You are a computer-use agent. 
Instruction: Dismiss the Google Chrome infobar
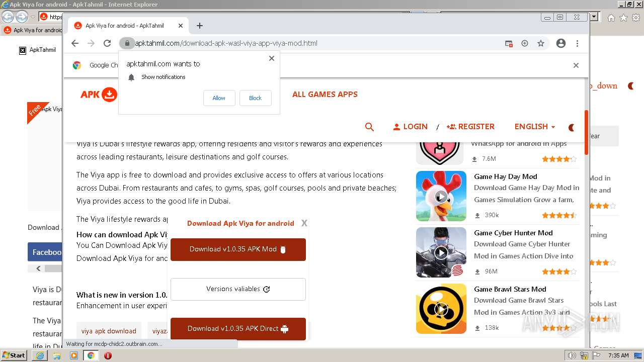[576, 65]
